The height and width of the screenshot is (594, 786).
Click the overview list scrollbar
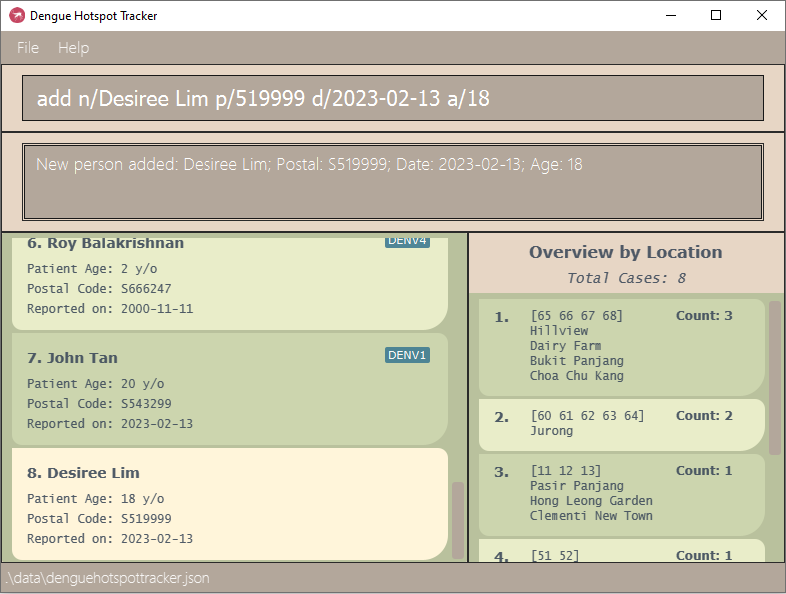coord(775,377)
